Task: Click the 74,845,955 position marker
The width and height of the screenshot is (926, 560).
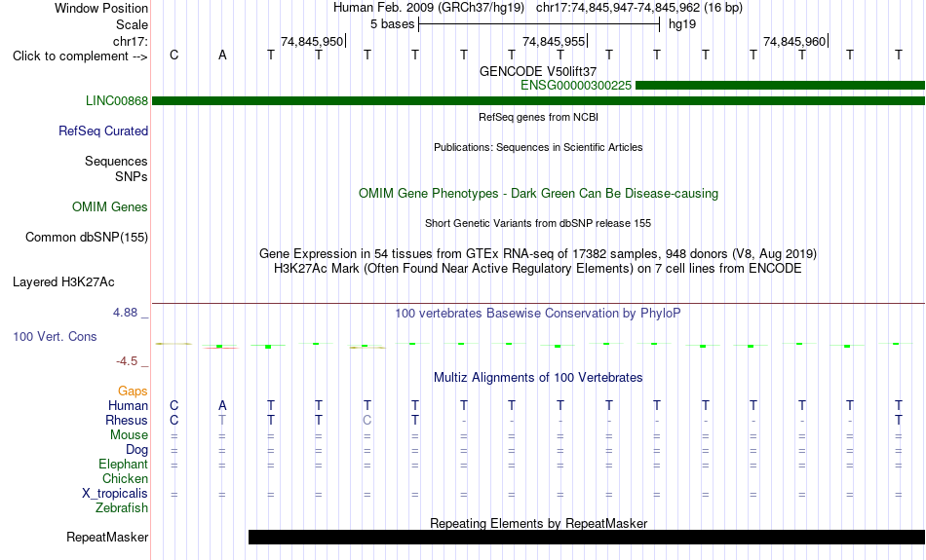Action: point(554,41)
